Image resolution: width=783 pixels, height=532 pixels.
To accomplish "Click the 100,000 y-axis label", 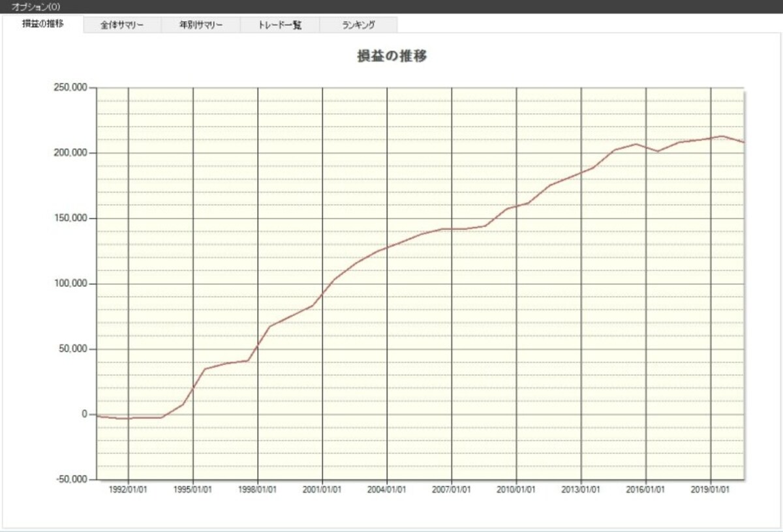I will (70, 284).
